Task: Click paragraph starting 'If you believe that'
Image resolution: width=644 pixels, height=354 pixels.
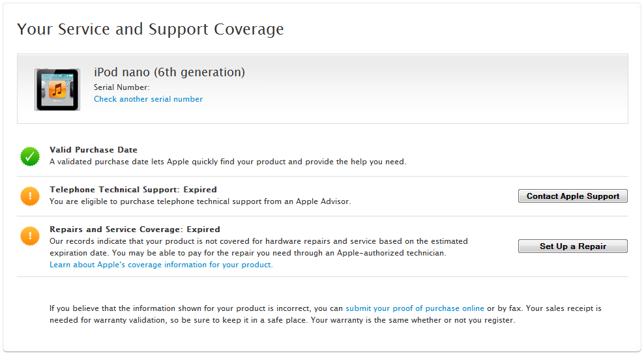Action: pos(325,314)
